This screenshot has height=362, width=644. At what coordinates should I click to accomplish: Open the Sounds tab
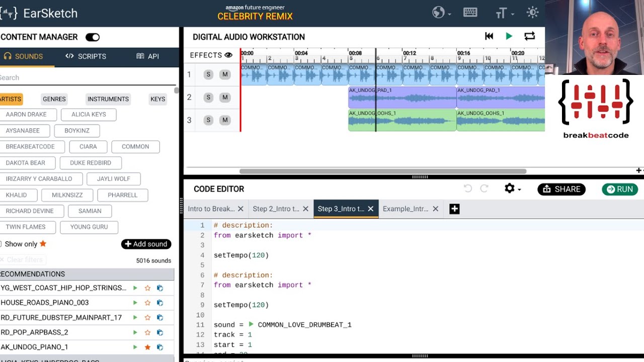click(24, 56)
